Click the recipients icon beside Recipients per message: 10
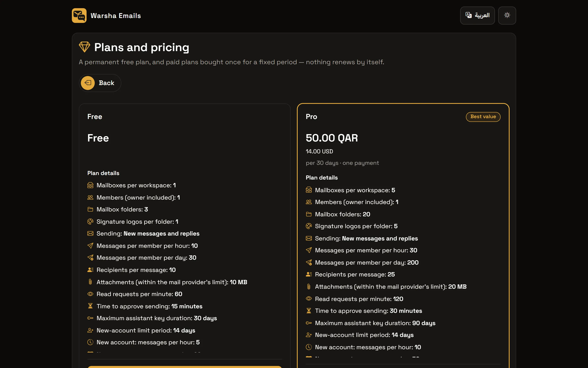 [x=90, y=270]
